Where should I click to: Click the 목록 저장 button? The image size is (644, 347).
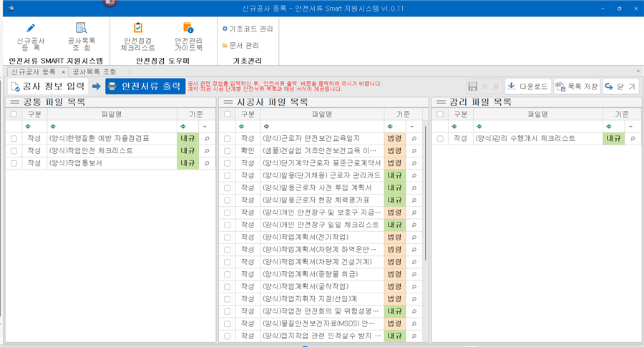577,87
